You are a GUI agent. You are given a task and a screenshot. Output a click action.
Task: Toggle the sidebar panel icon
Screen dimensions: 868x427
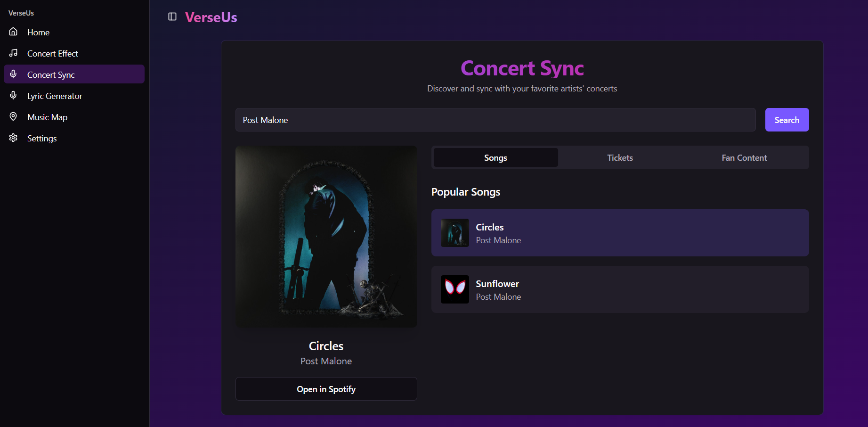coord(172,17)
